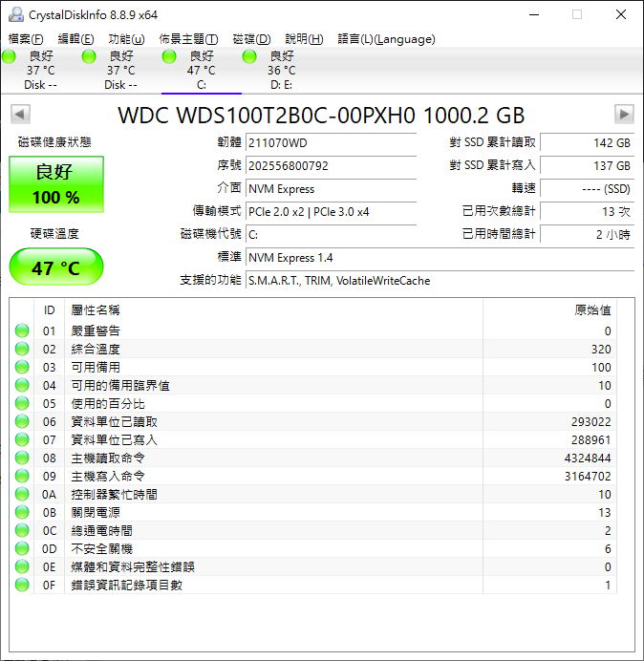Click the CrystalDiskInfo app icon in title bar
The image size is (644, 661).
(x=16, y=14)
